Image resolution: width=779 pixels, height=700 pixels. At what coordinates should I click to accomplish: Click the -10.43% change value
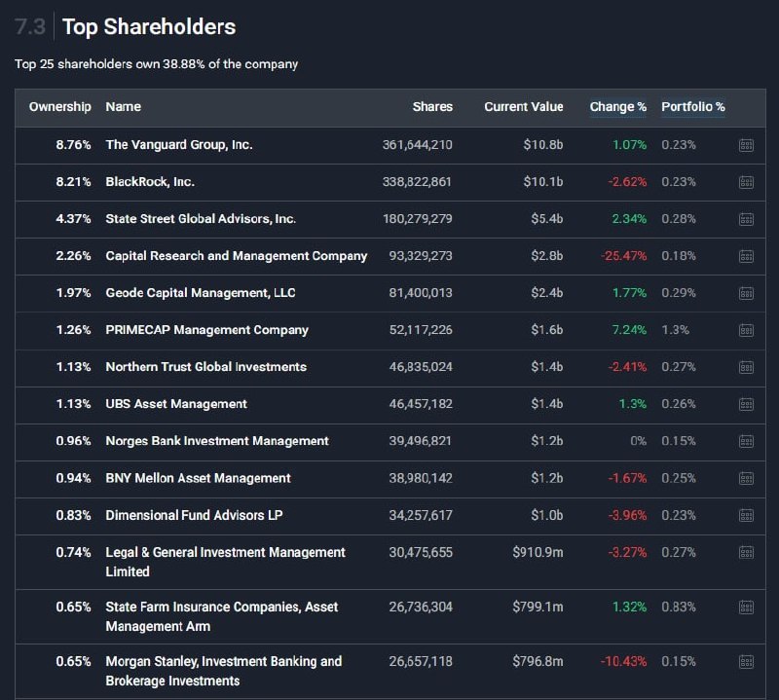(624, 661)
